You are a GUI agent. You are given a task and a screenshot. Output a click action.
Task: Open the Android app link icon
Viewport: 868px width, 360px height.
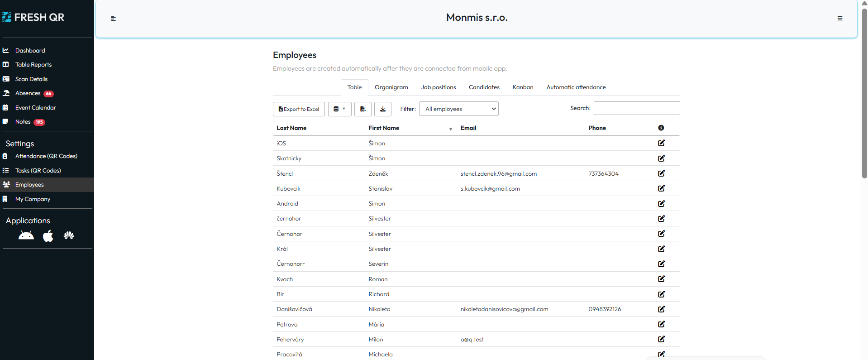(26, 235)
